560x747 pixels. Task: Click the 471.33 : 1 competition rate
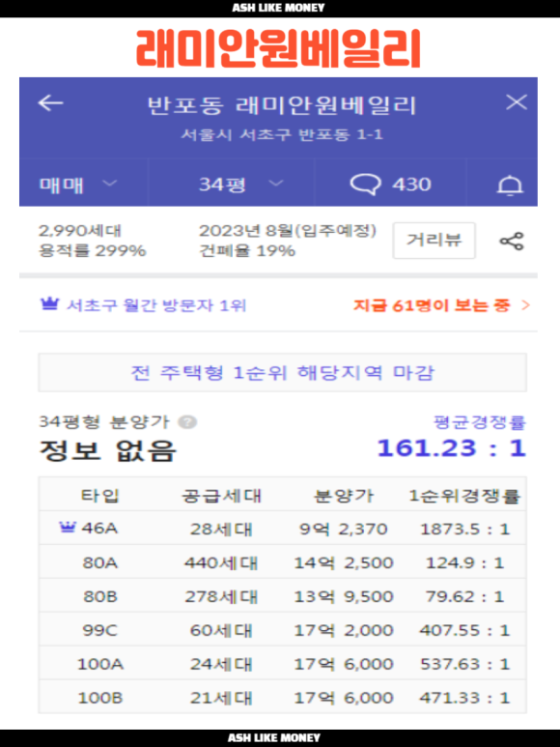464,698
